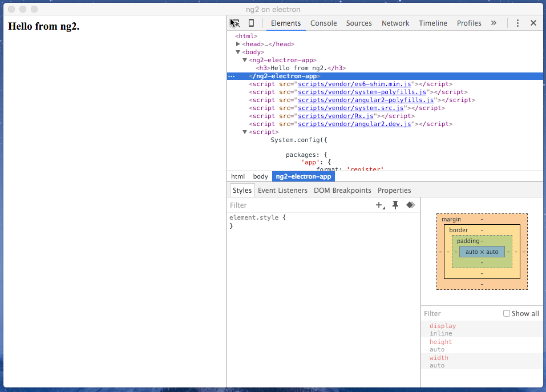The width and height of the screenshot is (546, 392).
Task: Open the angular2-polyfills.js script link
Action: (366, 100)
